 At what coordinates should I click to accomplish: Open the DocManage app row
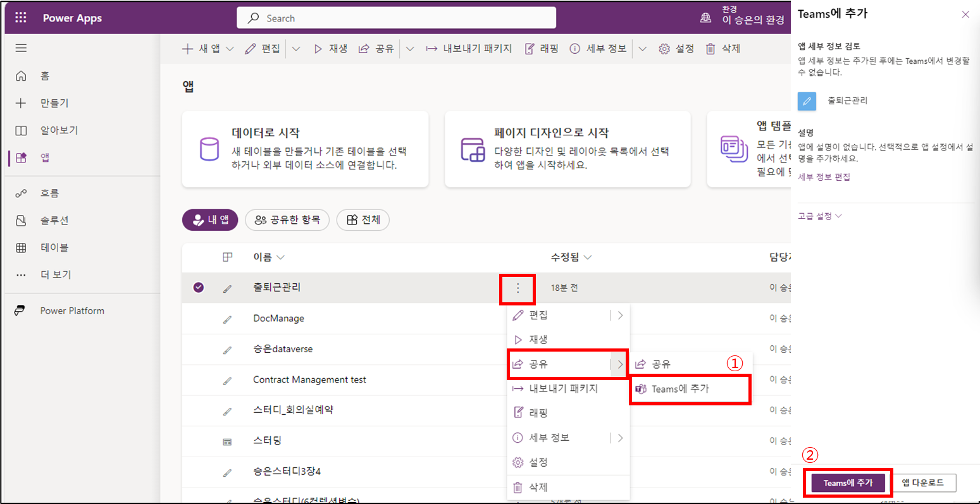coord(278,318)
